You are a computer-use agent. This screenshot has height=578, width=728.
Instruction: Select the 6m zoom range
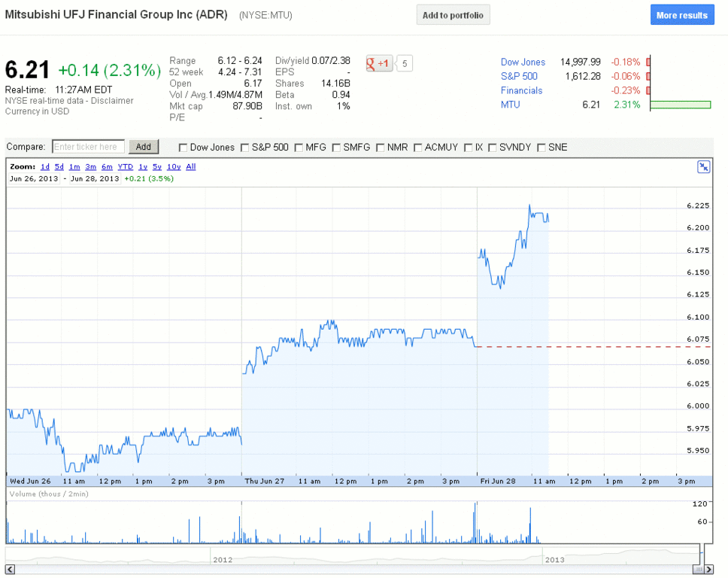pyautogui.click(x=107, y=167)
